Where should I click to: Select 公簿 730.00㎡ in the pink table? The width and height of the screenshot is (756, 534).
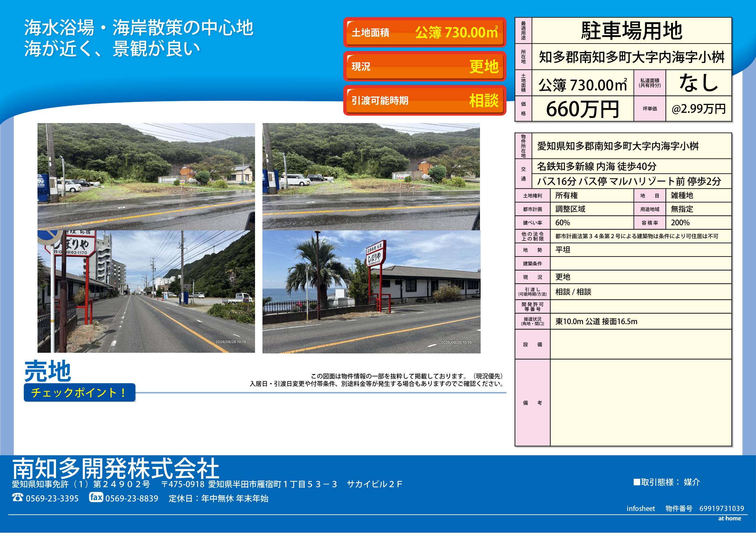pyautogui.click(x=583, y=85)
